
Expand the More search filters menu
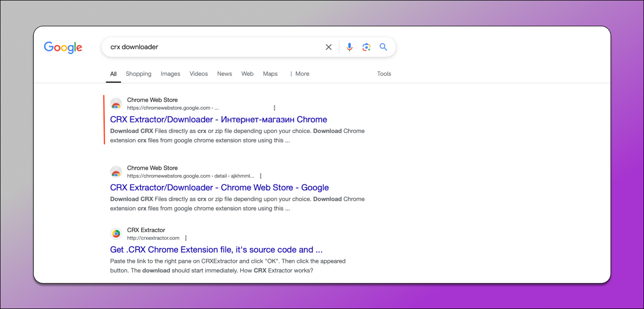coord(299,74)
